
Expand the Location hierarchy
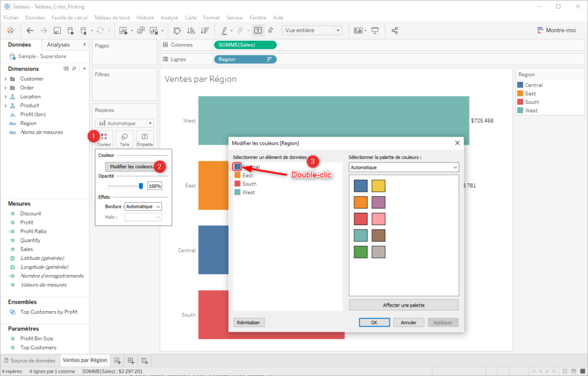coord(5,96)
